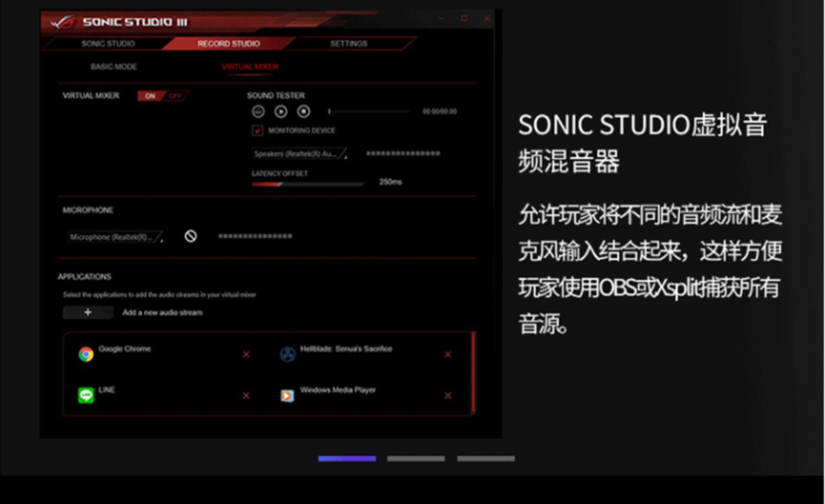Image resolution: width=825 pixels, height=504 pixels.
Task: Click the Sound Tester record button
Action: tap(258, 112)
